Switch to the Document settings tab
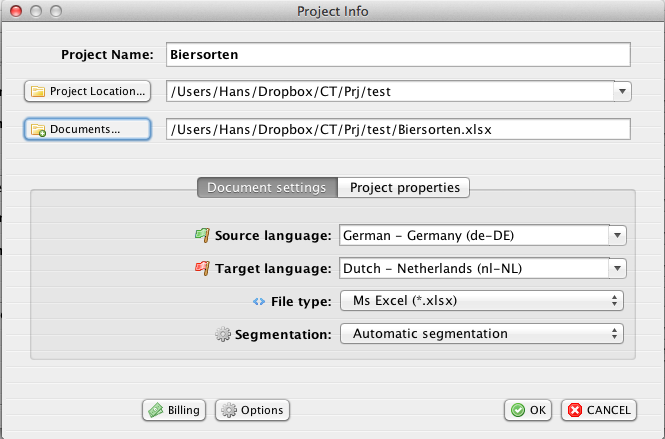This screenshot has height=439, width=665. [x=266, y=187]
